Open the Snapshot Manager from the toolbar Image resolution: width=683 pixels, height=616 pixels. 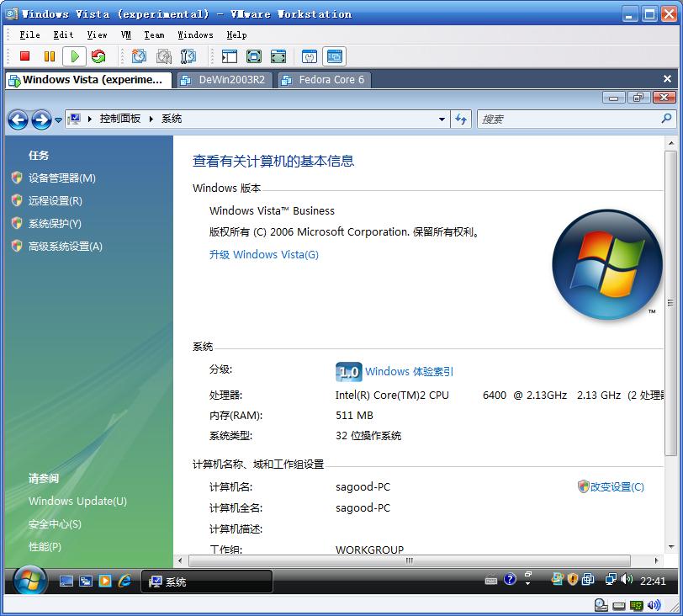tap(188, 56)
